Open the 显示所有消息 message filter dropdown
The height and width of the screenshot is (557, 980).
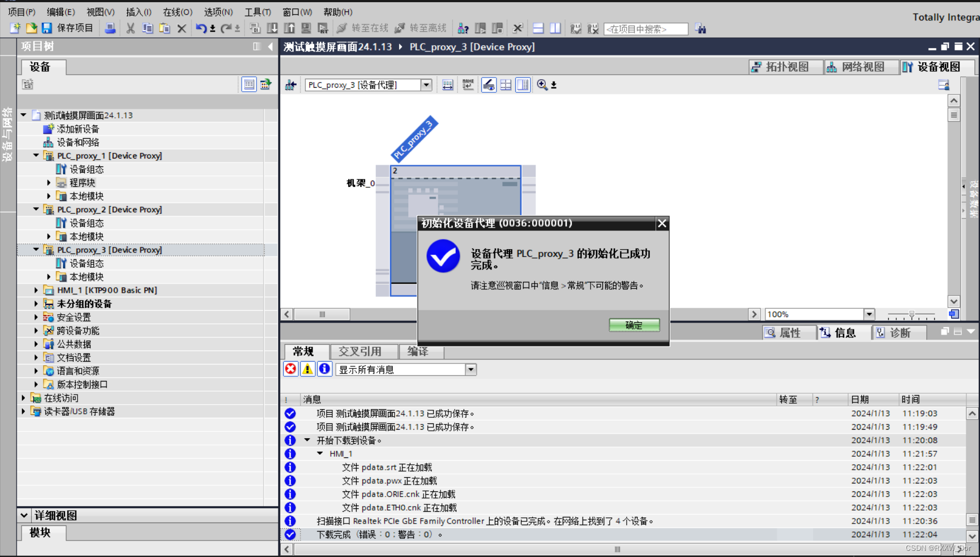[470, 370]
